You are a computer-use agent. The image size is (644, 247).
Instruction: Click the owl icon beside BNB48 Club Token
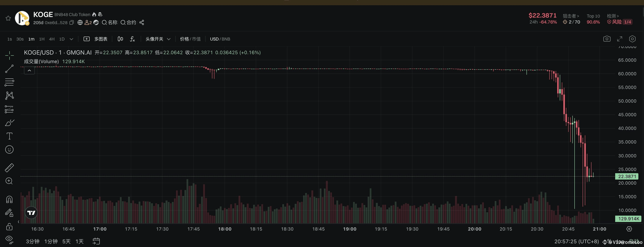point(100,15)
